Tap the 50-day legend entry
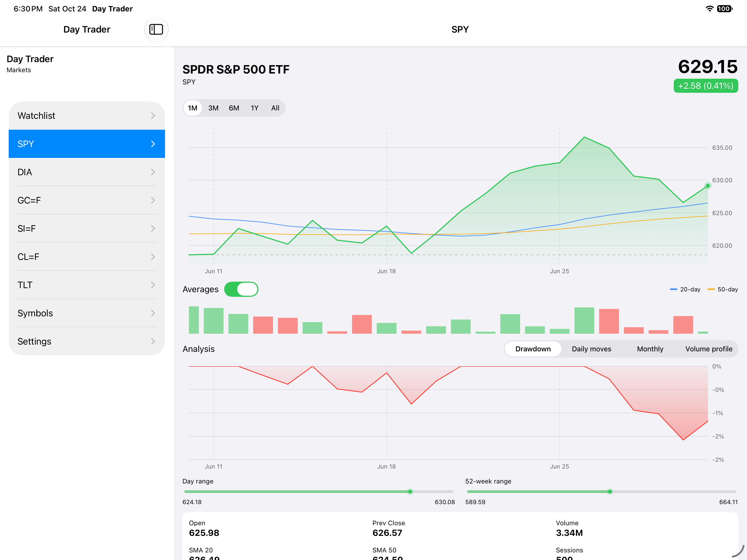Image resolution: width=747 pixels, height=560 pixels. click(x=722, y=289)
